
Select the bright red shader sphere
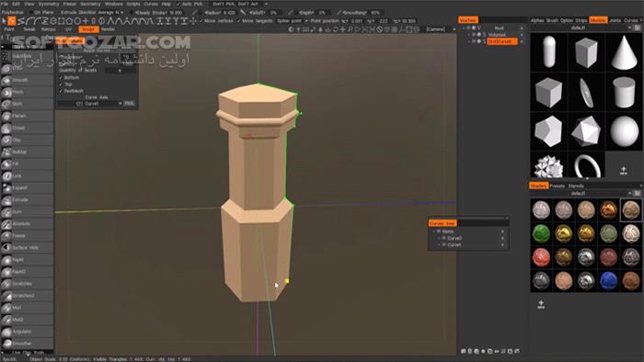[541, 257]
